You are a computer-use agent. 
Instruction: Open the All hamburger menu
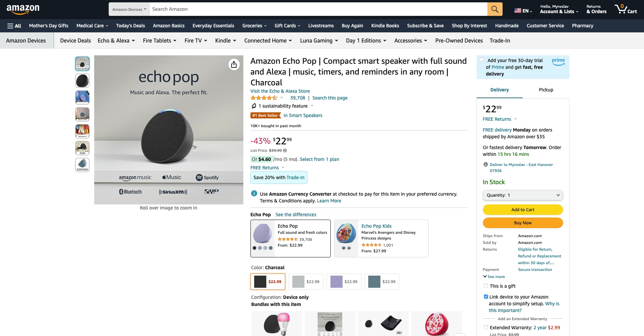click(14, 26)
